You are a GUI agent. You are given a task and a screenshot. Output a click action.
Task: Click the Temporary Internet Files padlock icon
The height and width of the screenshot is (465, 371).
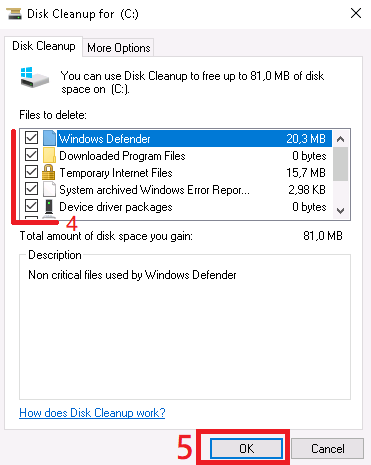click(49, 172)
